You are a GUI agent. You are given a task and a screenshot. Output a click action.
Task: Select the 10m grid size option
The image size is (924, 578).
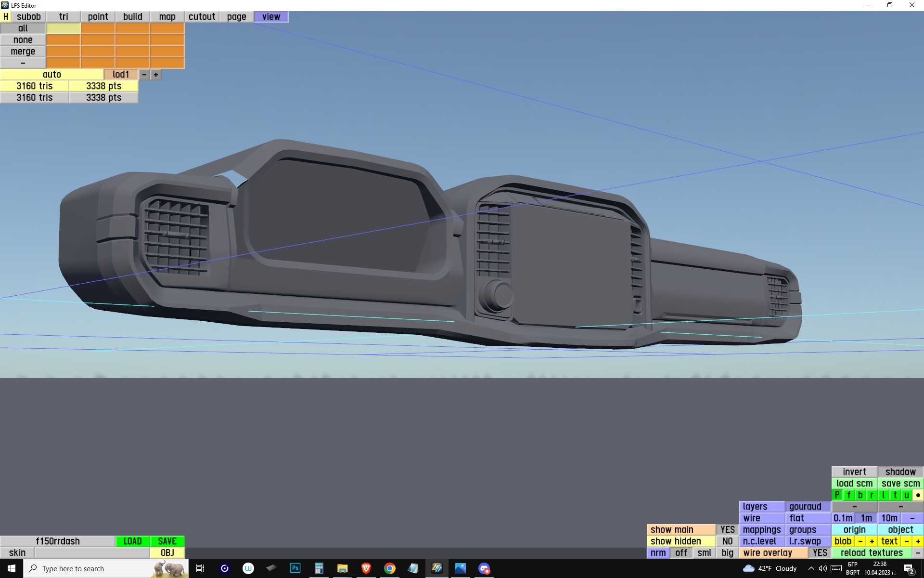click(889, 518)
